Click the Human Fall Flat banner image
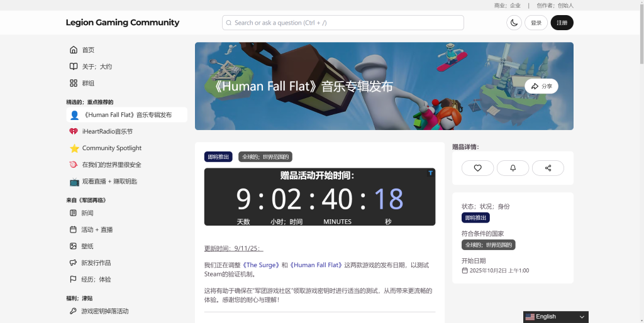Image resolution: width=644 pixels, height=323 pixels. [384, 86]
